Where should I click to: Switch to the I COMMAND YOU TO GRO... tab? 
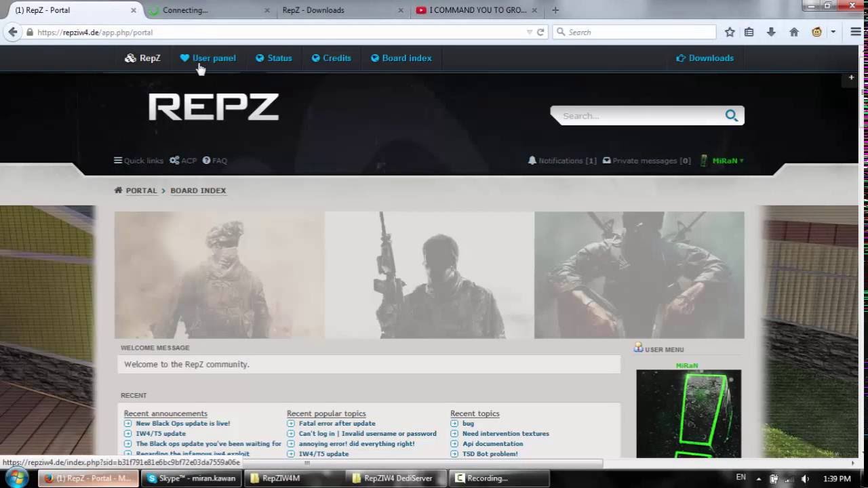[477, 10]
